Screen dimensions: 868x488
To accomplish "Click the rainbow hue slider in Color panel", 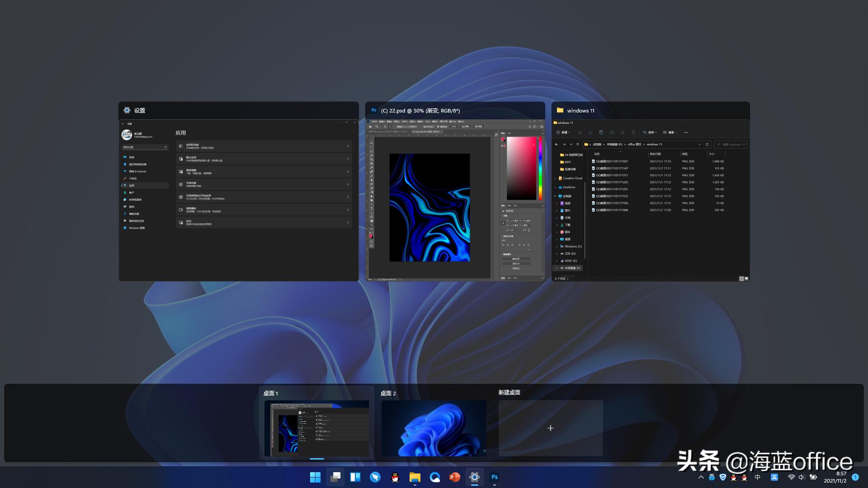I will click(x=540, y=169).
